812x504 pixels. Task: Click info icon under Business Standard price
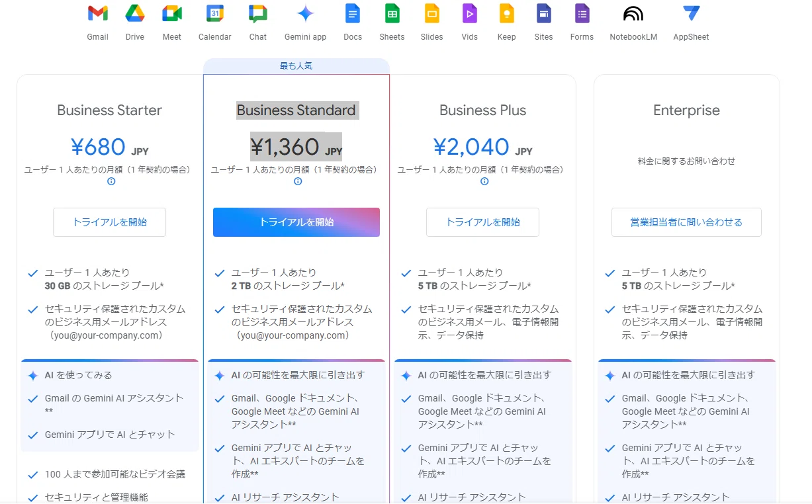pyautogui.click(x=298, y=181)
